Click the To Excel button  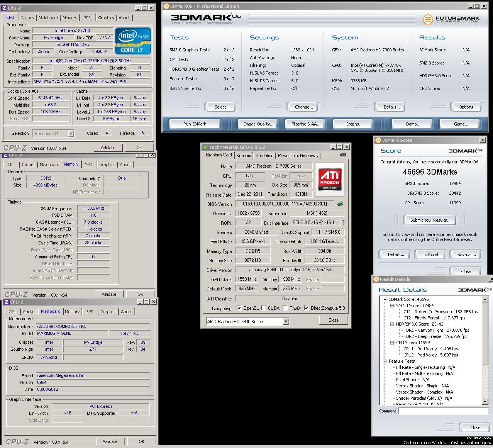click(x=430, y=255)
